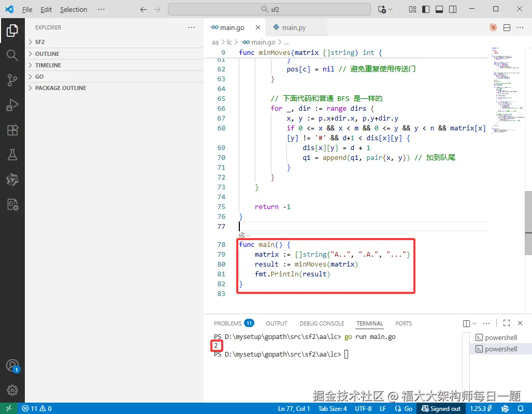Click breadcrumb folder lc
This screenshot has width=532, height=414.
click(x=229, y=42)
